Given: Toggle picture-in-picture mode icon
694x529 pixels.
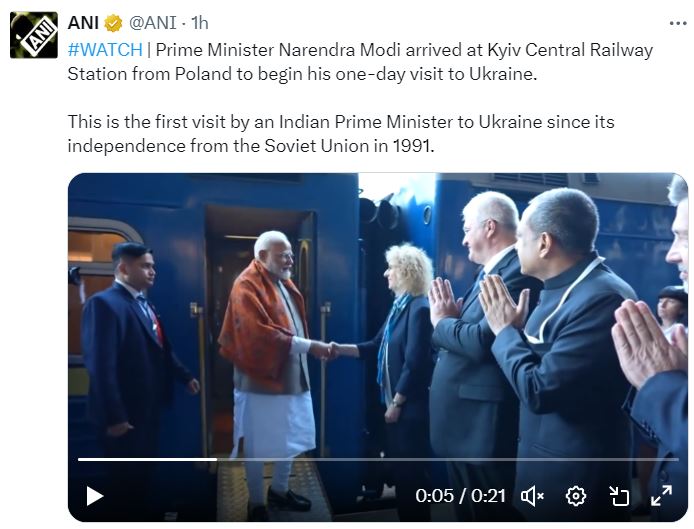Looking at the screenshot, I should pos(619,496).
